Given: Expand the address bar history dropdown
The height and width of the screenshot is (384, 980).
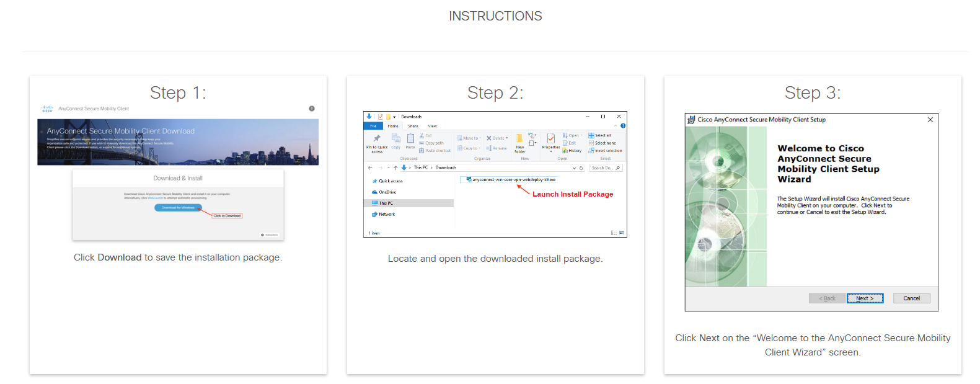Looking at the screenshot, I should tap(574, 167).
